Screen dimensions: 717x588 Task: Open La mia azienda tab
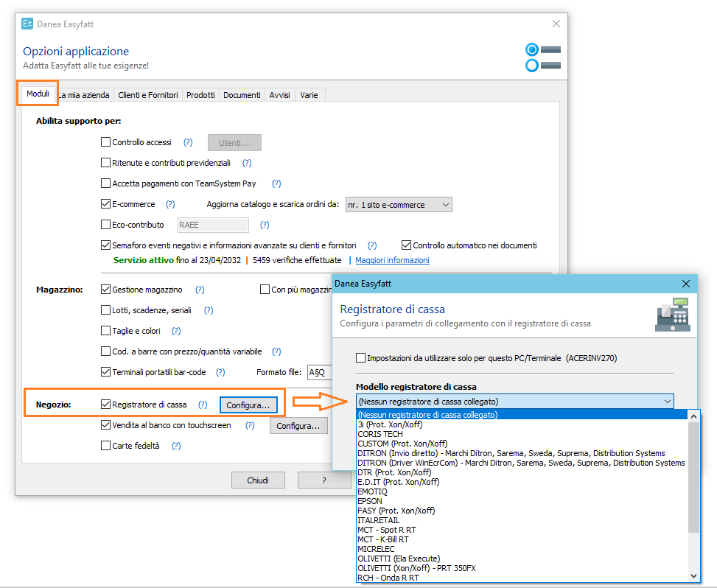[85, 94]
